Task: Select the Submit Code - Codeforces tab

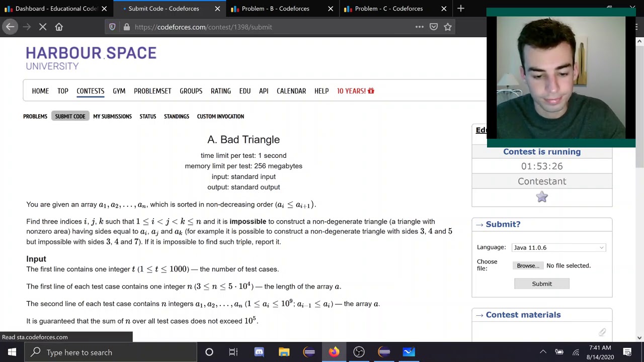Action: [x=169, y=9]
